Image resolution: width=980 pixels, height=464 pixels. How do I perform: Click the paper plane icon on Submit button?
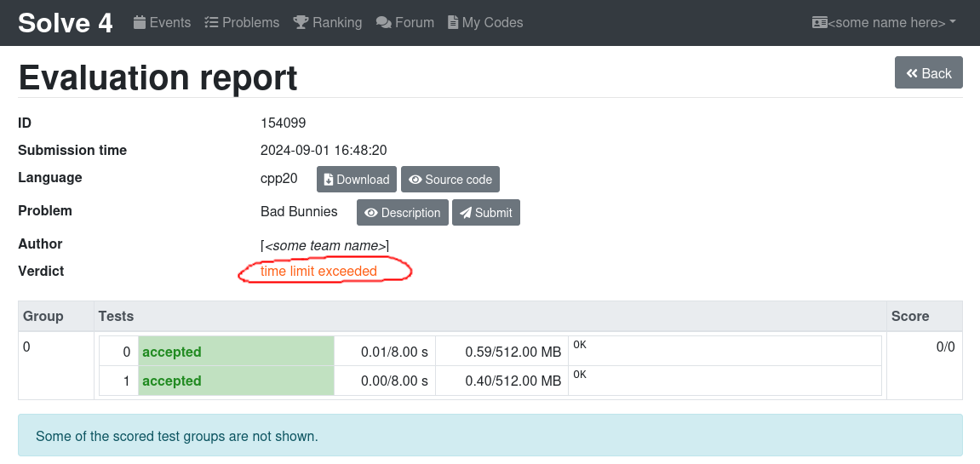(x=466, y=213)
